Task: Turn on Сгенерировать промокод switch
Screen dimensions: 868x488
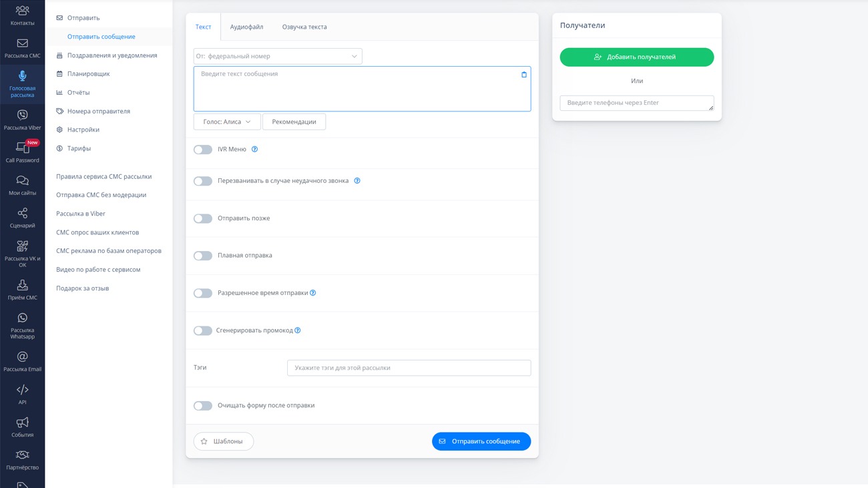Action: tap(203, 330)
